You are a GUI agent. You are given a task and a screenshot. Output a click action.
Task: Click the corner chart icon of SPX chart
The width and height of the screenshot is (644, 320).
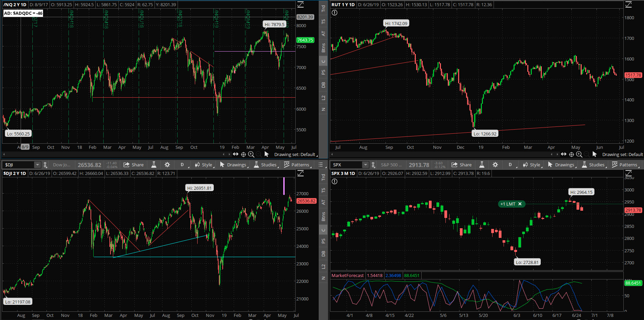pos(629,173)
